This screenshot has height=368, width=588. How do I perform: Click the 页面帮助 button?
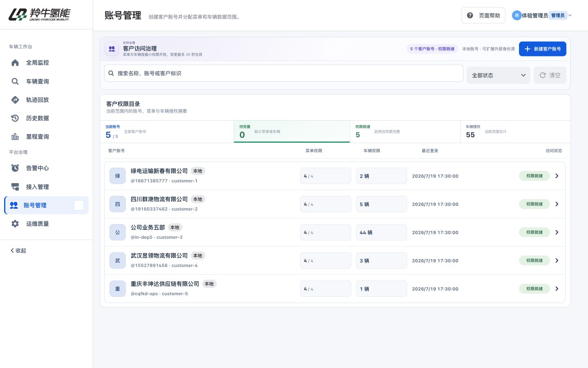[483, 16]
